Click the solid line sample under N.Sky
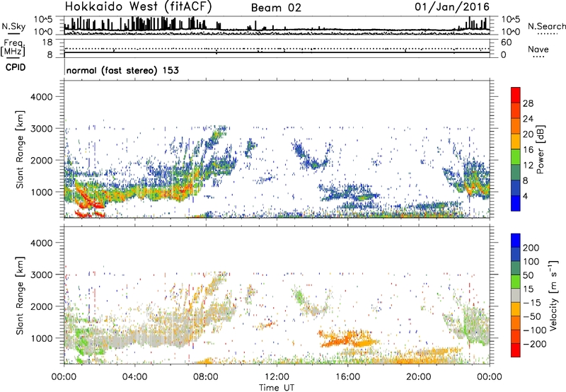566x392 pixels. tap(13, 33)
